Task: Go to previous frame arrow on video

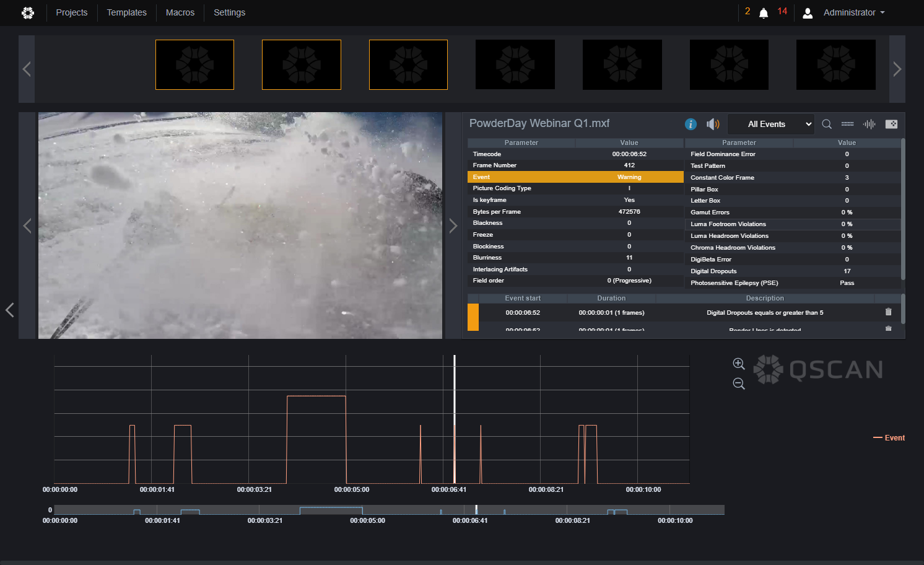Action: [x=27, y=226]
